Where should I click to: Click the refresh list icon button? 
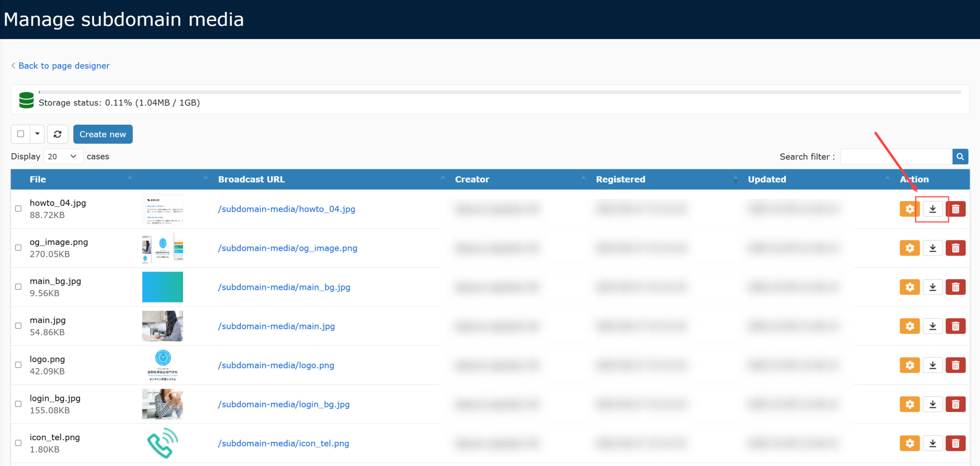[57, 134]
